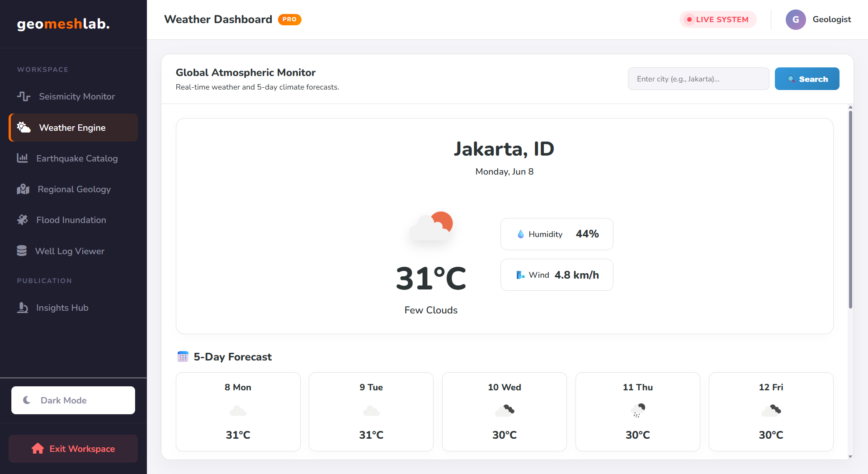Click Global Atmospheric Monitor heading

[245, 72]
